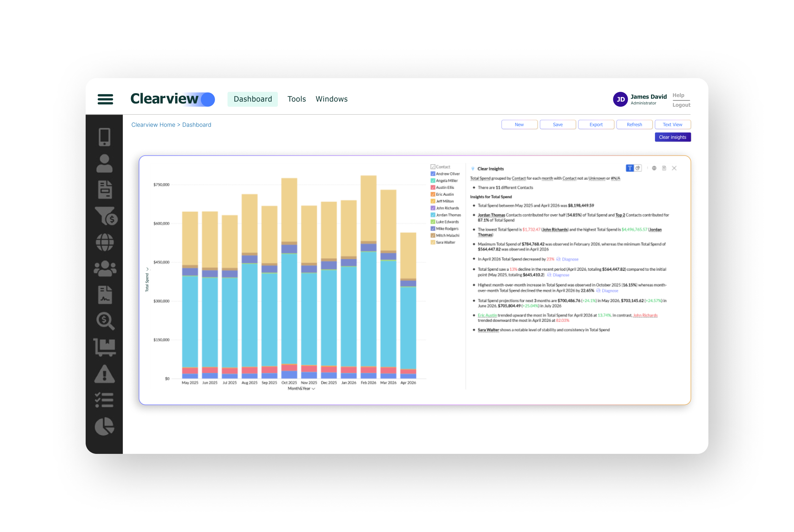Click Diagnose for April 2026 23% decrease
The image size is (794, 532).
tap(567, 259)
